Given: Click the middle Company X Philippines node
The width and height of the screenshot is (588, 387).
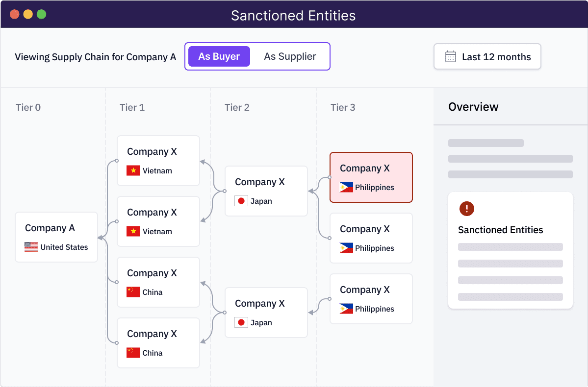Looking at the screenshot, I should (x=371, y=238).
